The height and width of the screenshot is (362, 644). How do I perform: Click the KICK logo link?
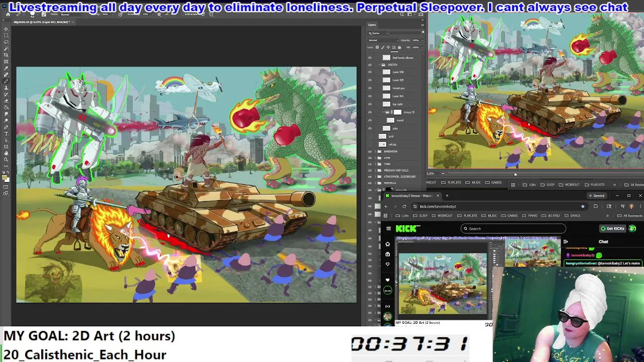click(x=408, y=229)
